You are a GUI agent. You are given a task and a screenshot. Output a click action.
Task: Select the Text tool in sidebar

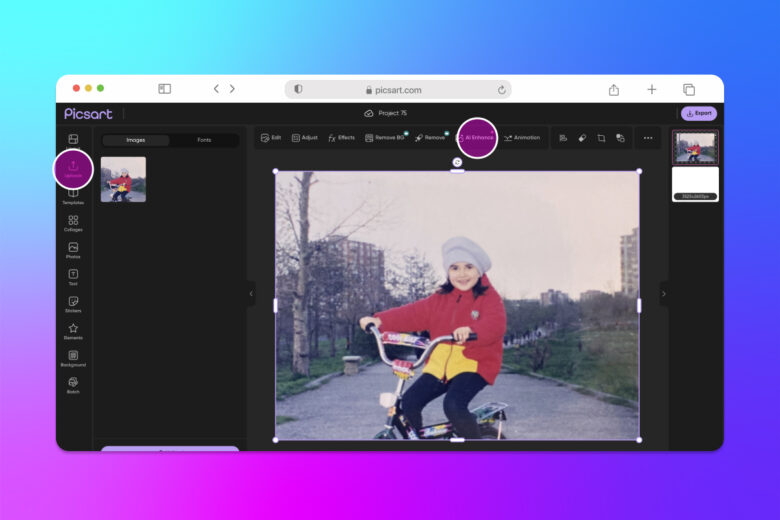pyautogui.click(x=73, y=277)
